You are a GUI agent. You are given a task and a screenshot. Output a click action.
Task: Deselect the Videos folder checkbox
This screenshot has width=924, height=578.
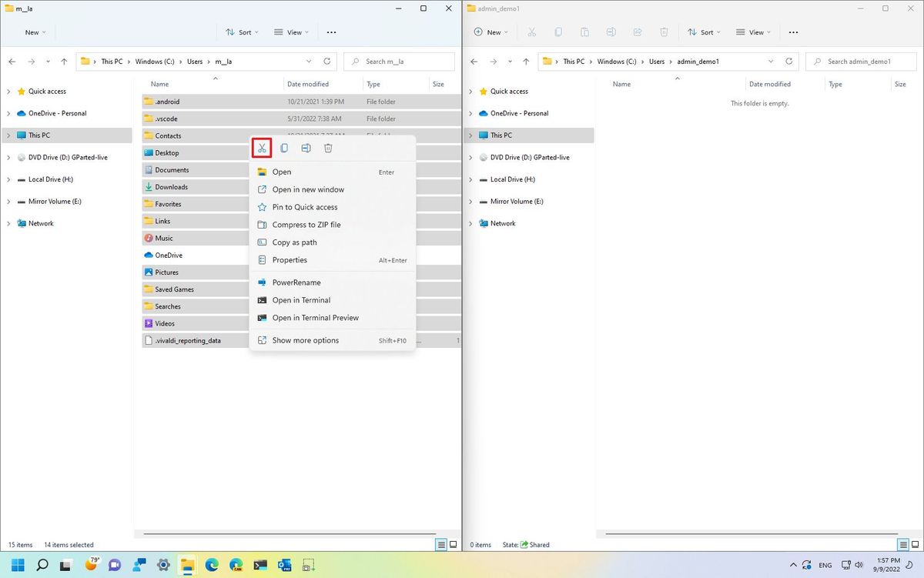coord(146,323)
